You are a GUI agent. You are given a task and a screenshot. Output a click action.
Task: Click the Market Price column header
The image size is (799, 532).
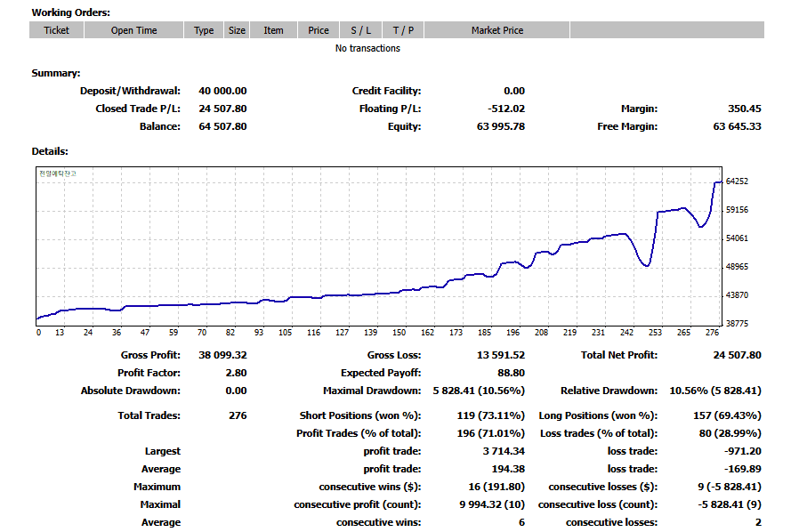(497, 30)
